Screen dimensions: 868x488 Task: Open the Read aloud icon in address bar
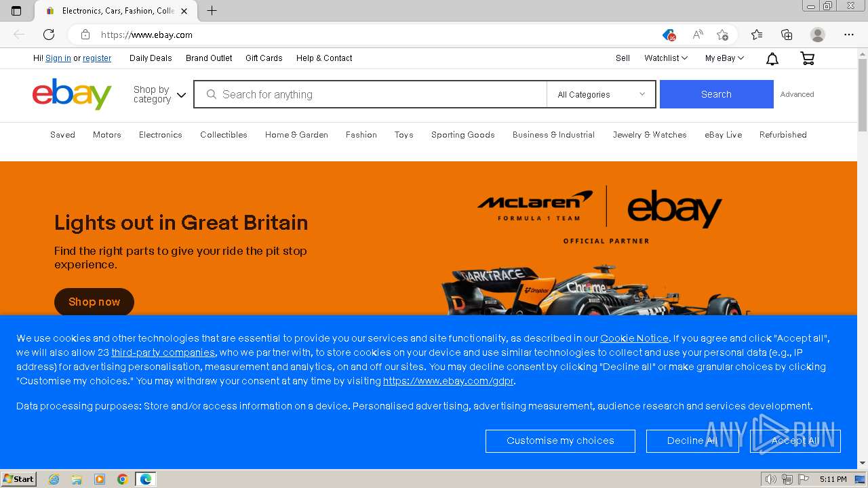pos(697,35)
